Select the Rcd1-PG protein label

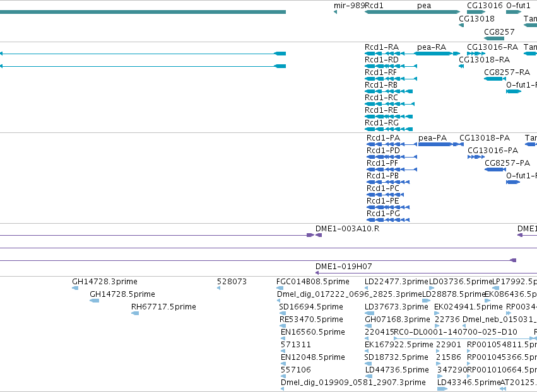[383, 214]
